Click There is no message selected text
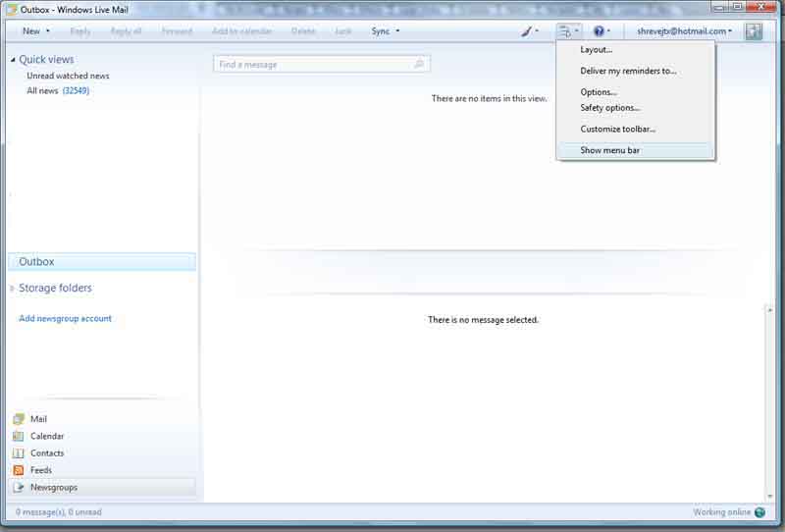785x532 pixels. [x=483, y=320]
